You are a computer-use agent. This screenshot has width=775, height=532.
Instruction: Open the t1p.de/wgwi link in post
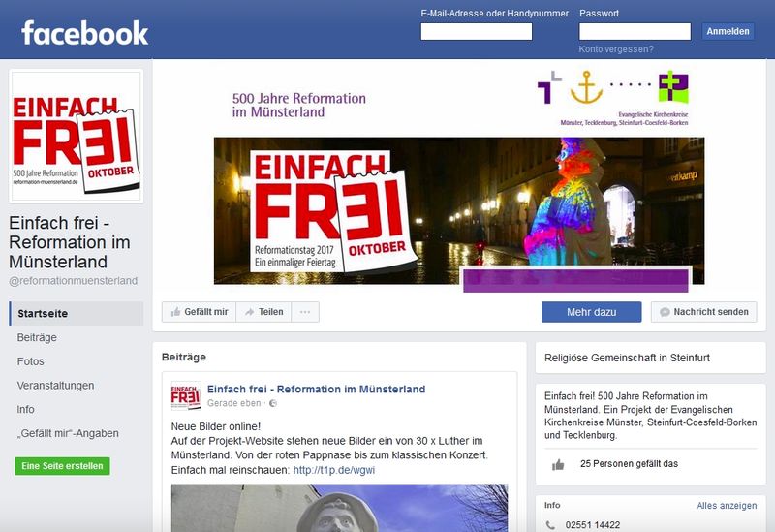(334, 470)
